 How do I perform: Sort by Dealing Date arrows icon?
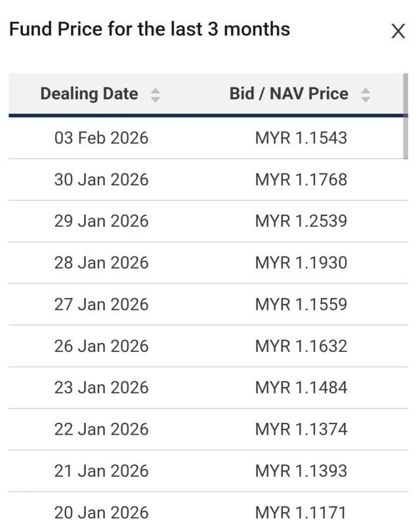tap(156, 95)
